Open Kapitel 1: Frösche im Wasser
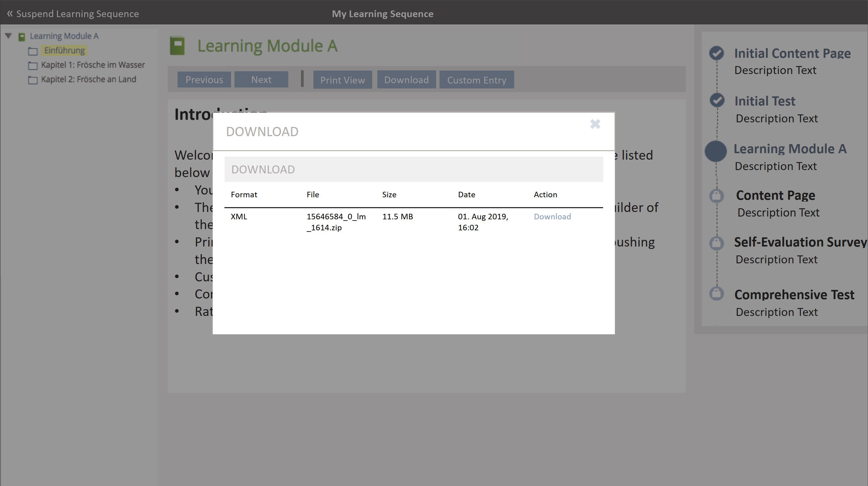The image size is (868, 486). 93,65
